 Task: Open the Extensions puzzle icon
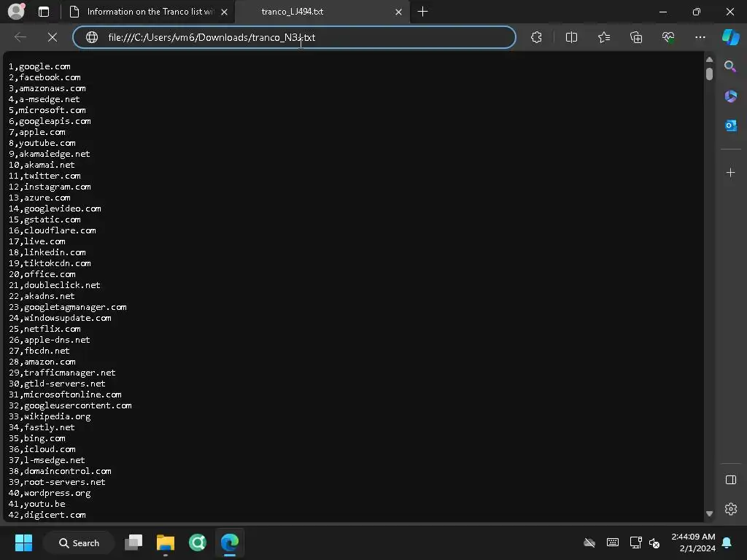point(536,37)
